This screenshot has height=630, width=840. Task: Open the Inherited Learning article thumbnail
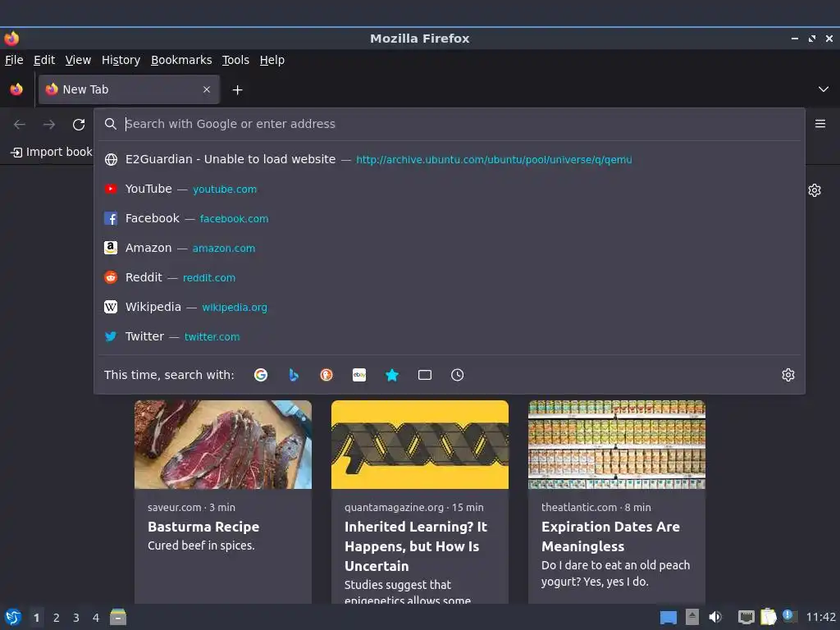[420, 445]
